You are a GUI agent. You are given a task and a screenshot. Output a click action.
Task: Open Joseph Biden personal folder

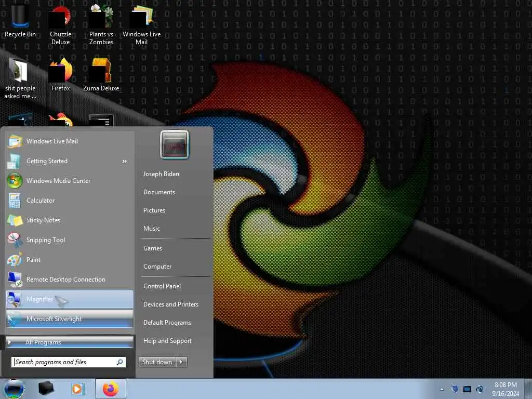point(161,174)
